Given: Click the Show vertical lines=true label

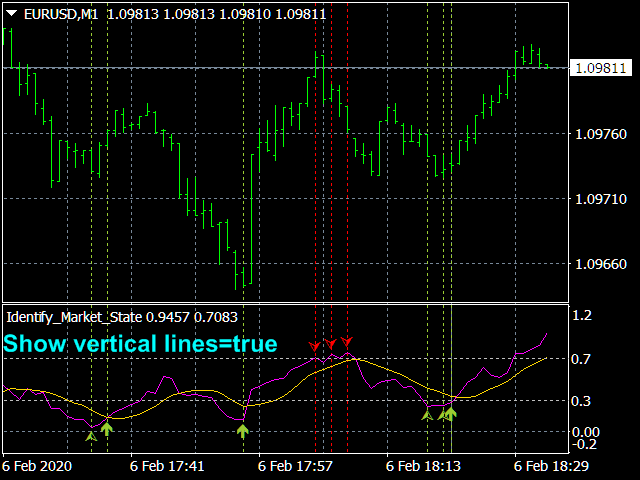Looking at the screenshot, I should click(x=140, y=343).
